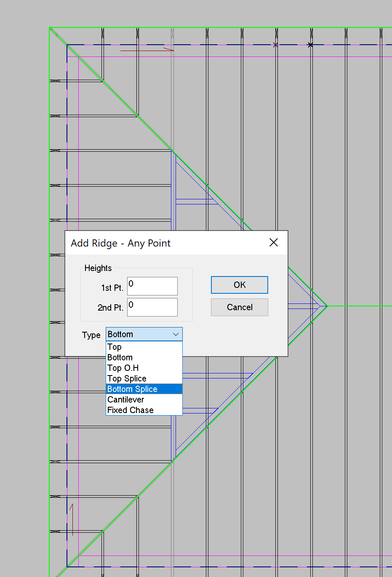Click the vertical red direction arrow at bottom left
The width and height of the screenshot is (392, 577).
click(72, 520)
